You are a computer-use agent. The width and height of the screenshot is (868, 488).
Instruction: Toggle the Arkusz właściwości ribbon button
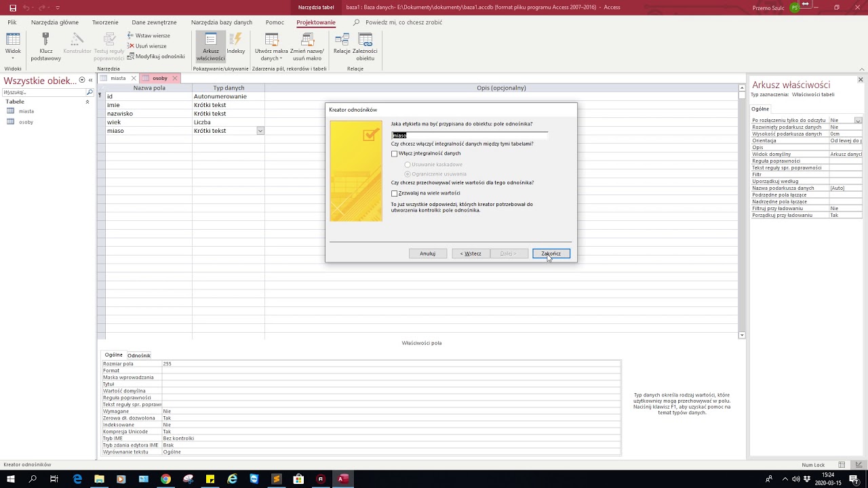210,47
